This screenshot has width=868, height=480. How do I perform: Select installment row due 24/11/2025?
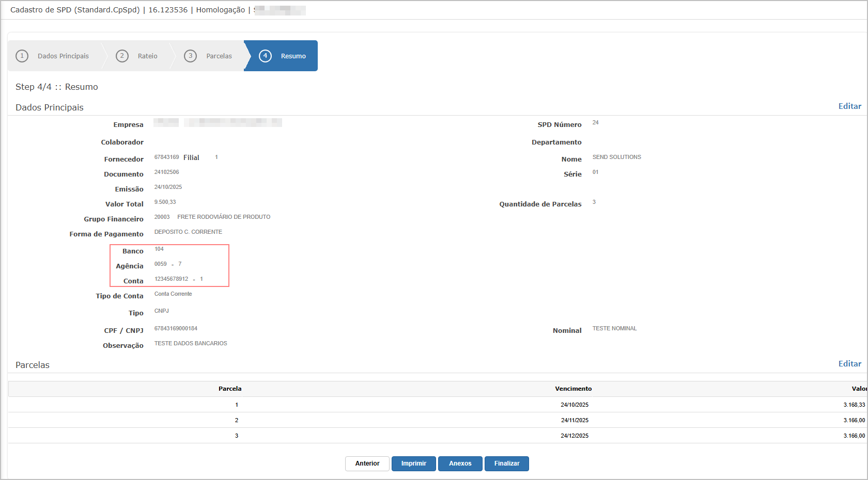574,420
